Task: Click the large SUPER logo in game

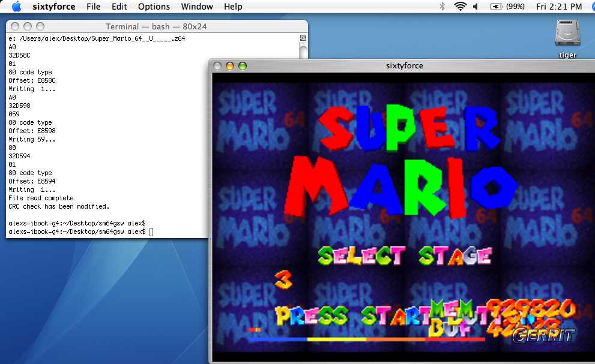Action: tap(409, 128)
